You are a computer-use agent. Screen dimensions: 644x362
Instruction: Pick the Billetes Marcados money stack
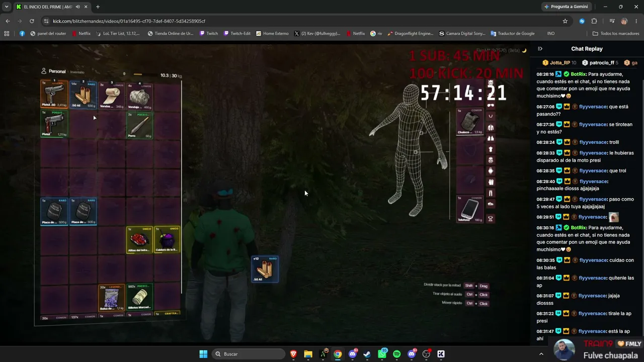coord(139,297)
